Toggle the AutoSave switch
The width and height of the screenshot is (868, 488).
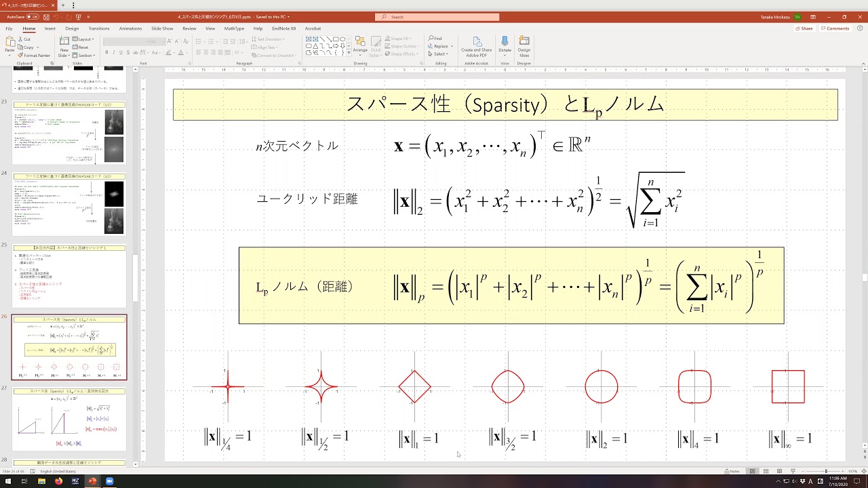point(33,17)
